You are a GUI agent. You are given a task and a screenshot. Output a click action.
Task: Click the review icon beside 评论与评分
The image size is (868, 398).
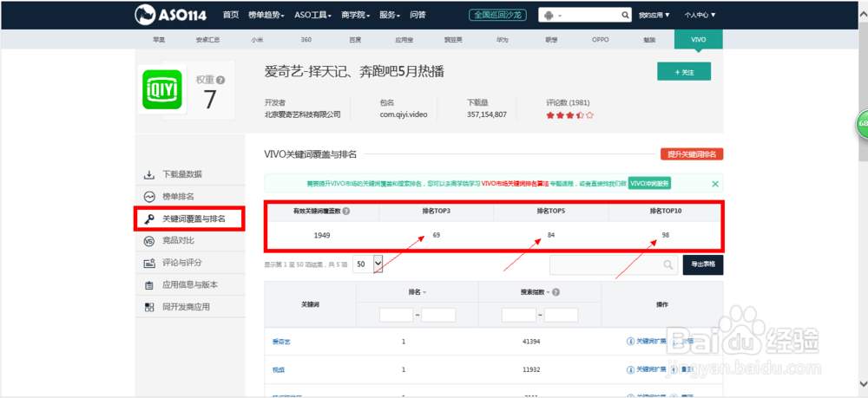(149, 263)
